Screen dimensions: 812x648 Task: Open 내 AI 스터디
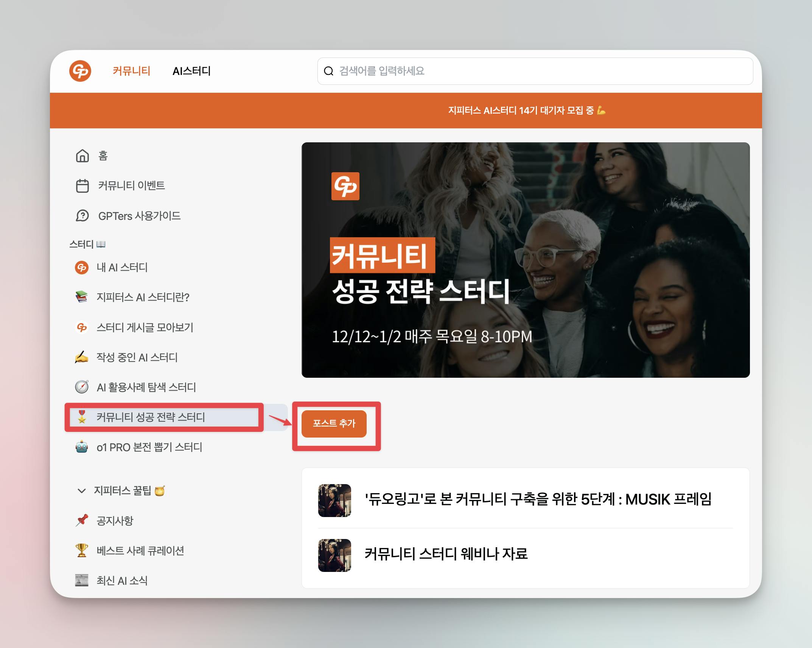pyautogui.click(x=122, y=268)
